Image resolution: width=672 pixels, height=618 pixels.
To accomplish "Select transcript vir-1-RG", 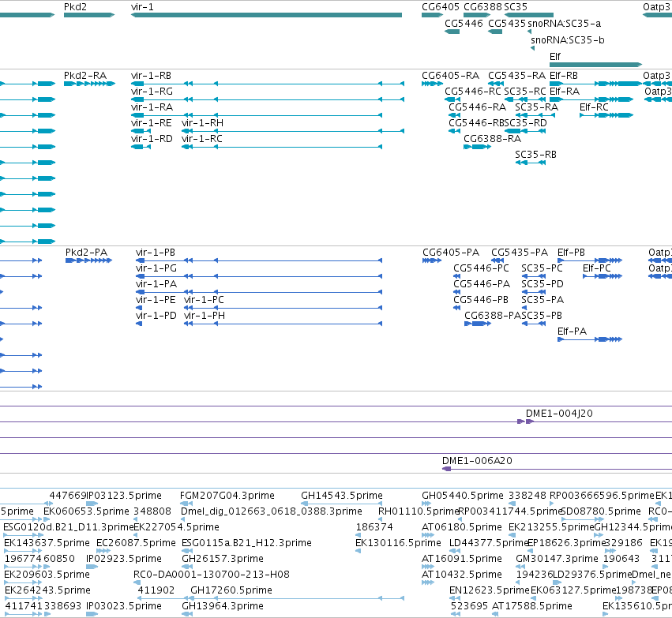I will coord(152,92).
